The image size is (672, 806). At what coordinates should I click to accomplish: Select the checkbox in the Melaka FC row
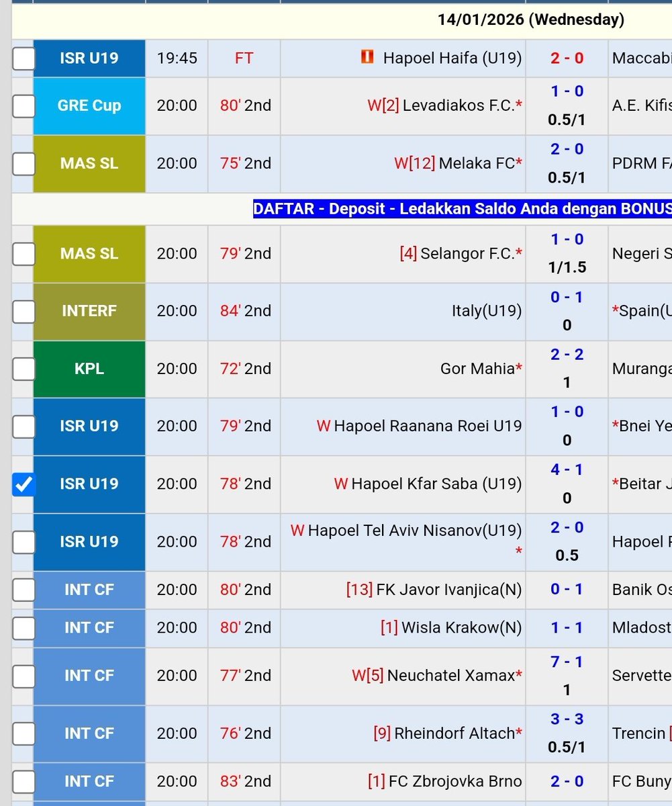click(23, 163)
